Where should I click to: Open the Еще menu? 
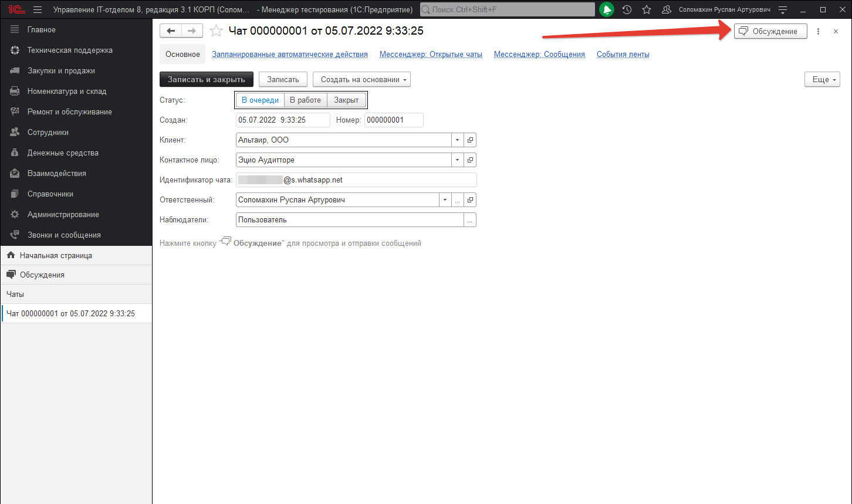821,79
